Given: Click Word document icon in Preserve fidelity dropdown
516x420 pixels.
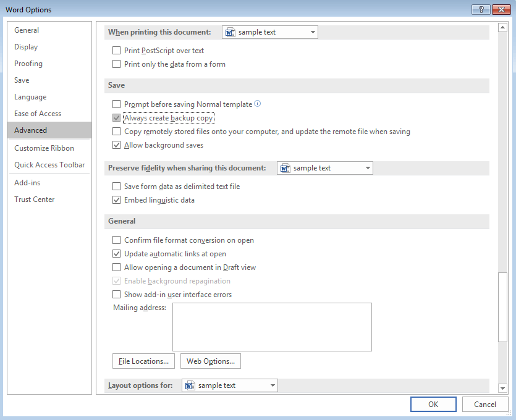Looking at the screenshot, I should click(x=285, y=168).
